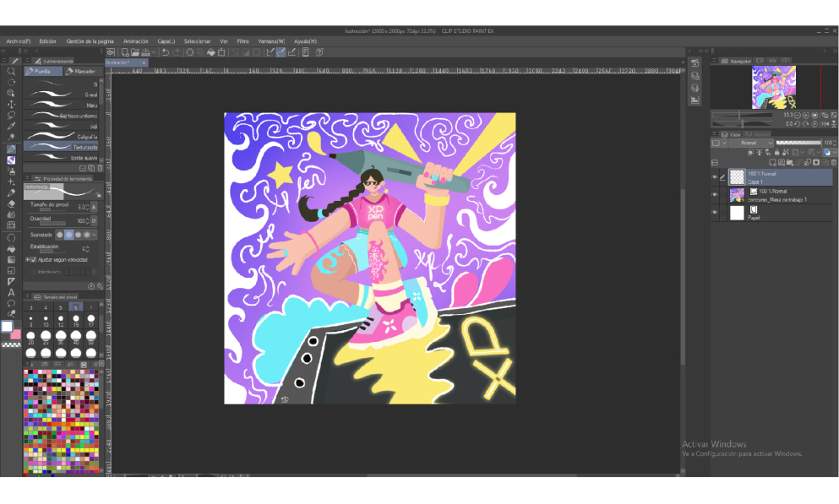Click the Navigator zoom slider
Image resolution: width=839 pixels, height=504 pixels.
click(x=742, y=115)
